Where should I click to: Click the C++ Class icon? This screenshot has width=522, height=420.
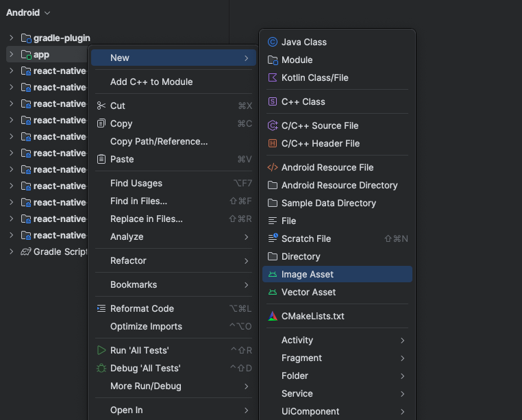tap(273, 101)
